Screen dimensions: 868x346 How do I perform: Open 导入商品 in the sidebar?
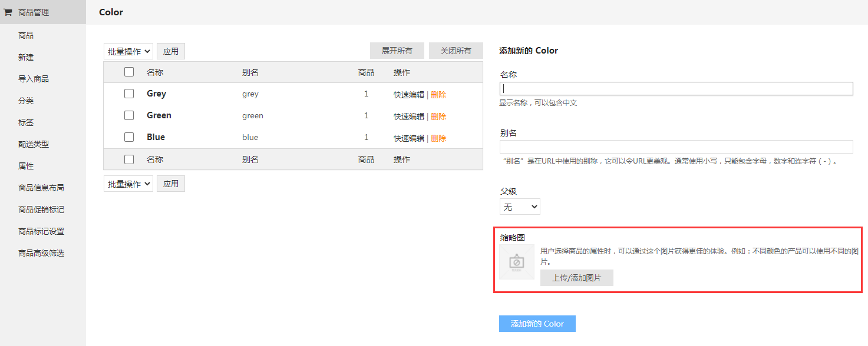34,79
